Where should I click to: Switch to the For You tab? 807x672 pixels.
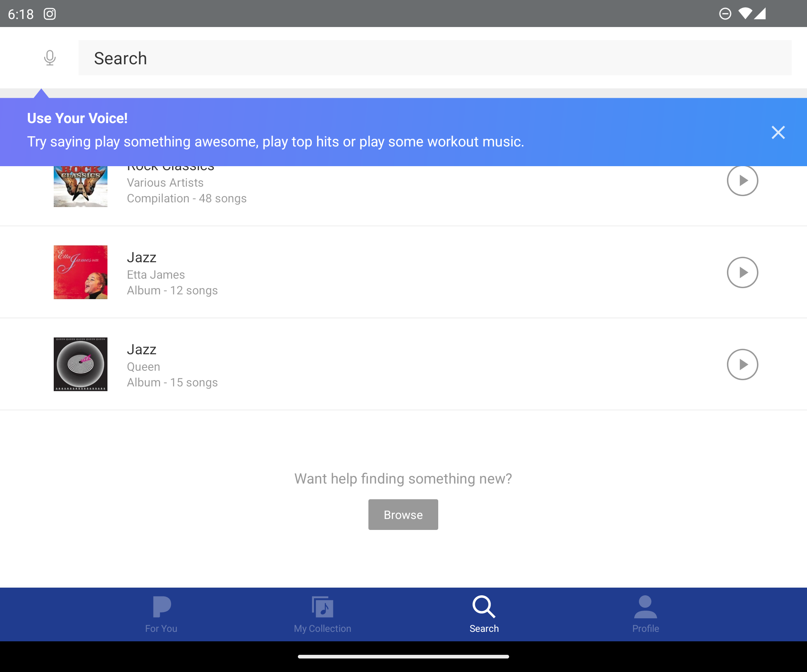pyautogui.click(x=161, y=614)
